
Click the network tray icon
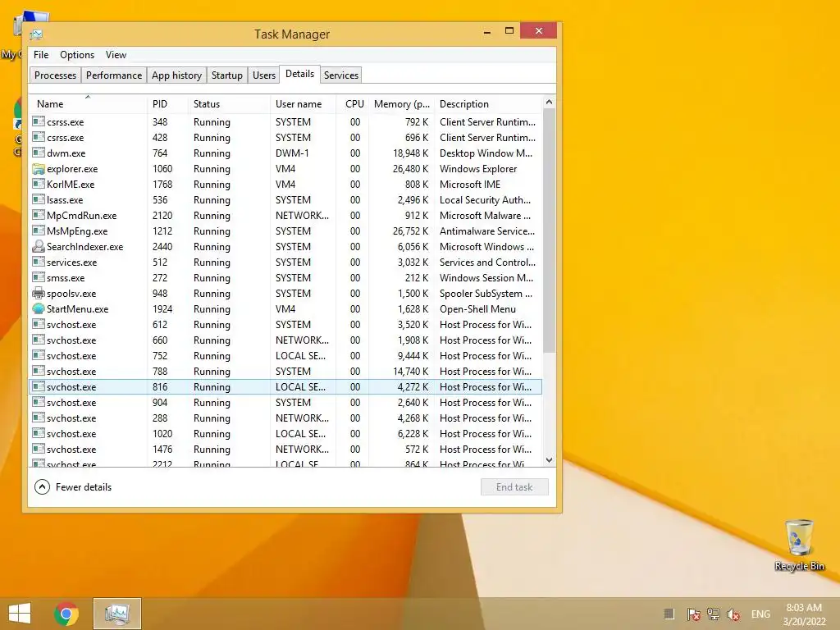point(714,614)
